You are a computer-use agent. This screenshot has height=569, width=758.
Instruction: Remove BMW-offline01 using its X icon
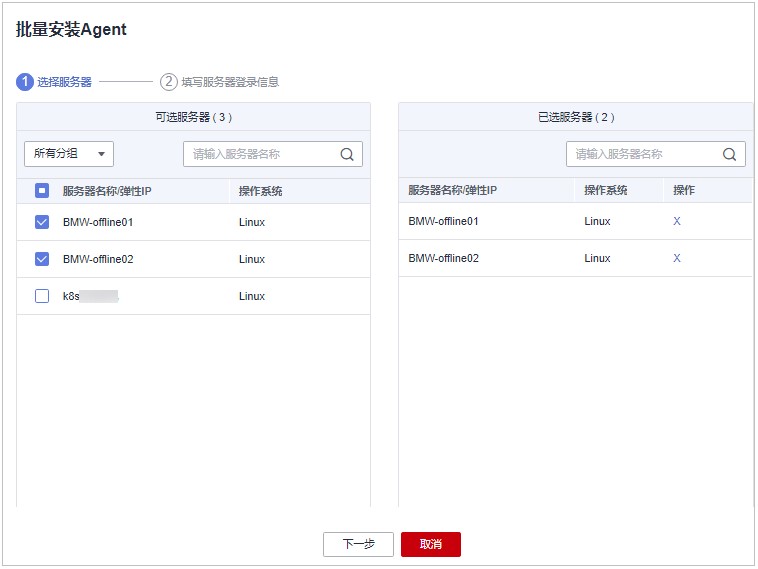click(677, 221)
